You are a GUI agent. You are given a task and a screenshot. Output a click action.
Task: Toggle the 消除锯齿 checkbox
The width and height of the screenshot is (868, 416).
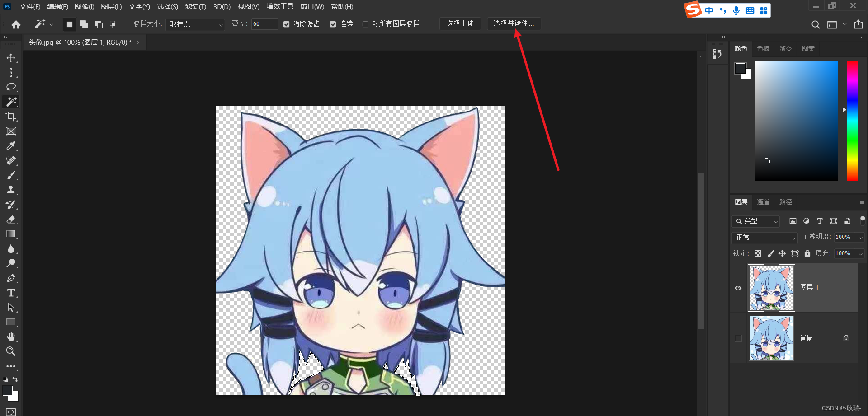pyautogui.click(x=286, y=24)
